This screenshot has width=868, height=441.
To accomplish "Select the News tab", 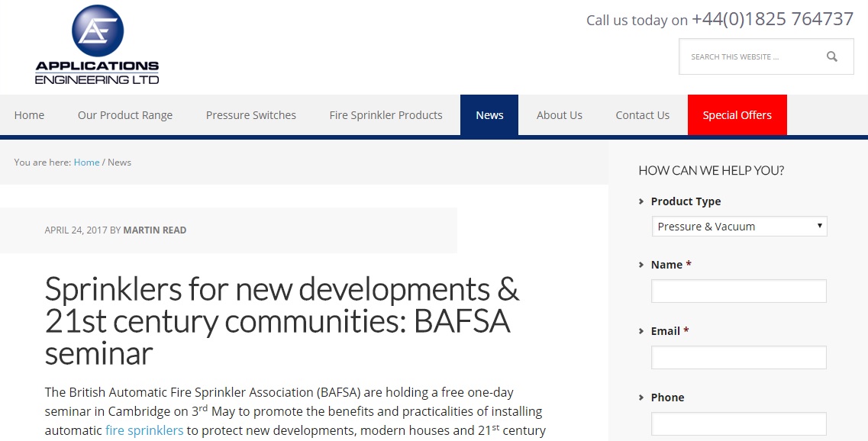I will 489,115.
